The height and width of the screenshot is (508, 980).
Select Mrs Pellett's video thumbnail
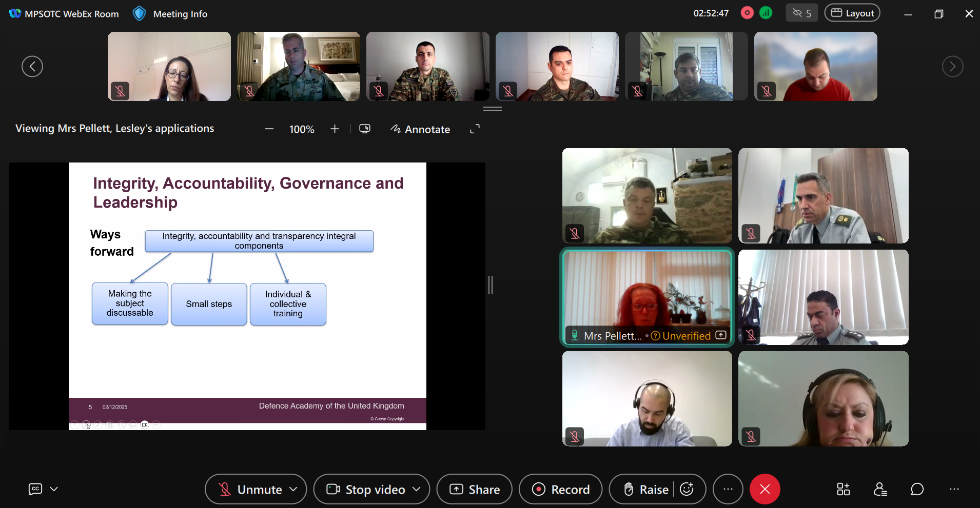click(647, 297)
